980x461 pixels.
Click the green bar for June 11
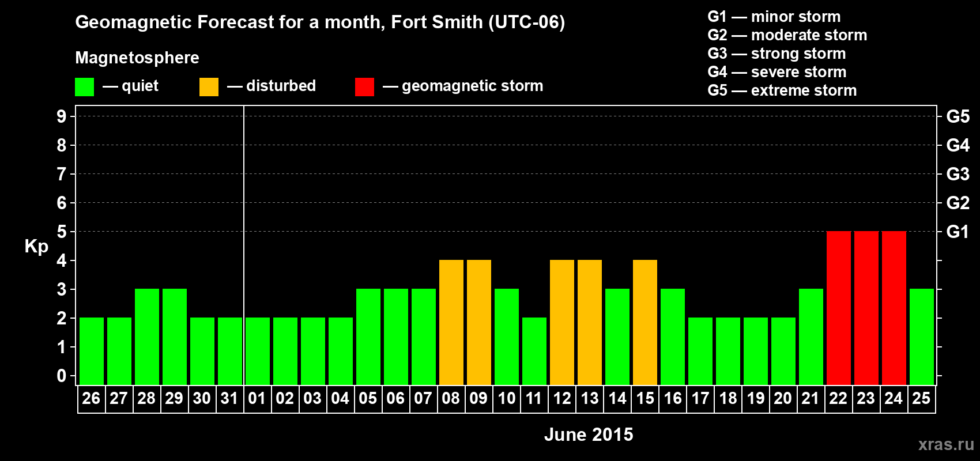coord(534,351)
